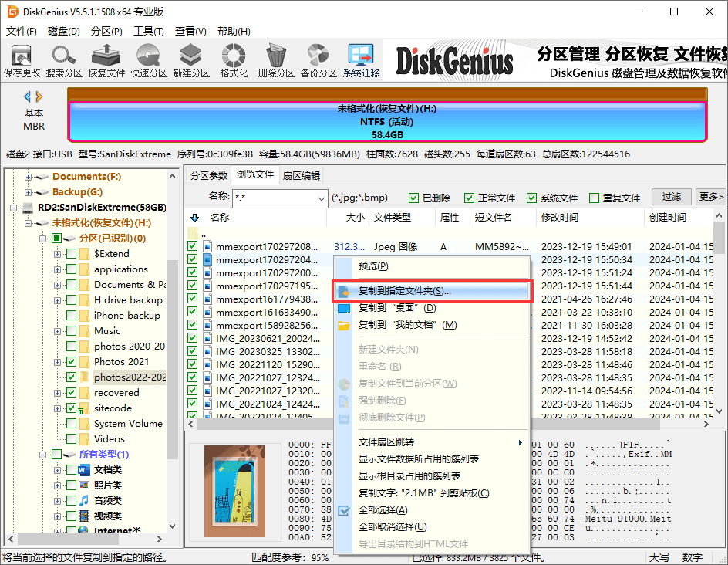Click the download arrow icon beside 名称 header
The image size is (728, 565).
click(x=194, y=218)
